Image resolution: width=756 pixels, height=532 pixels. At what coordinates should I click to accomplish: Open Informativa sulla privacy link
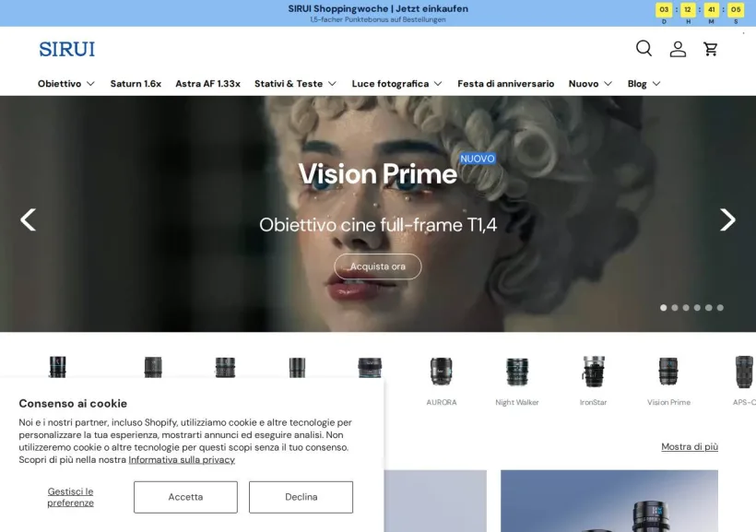click(x=182, y=460)
